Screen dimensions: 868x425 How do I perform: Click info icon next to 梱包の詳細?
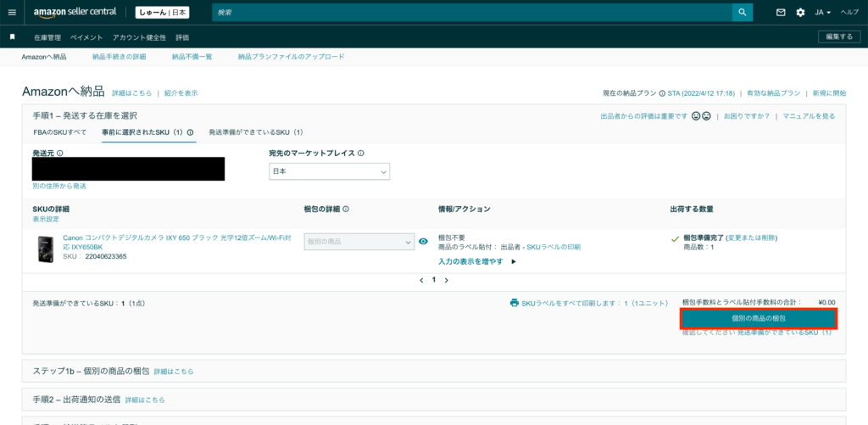346,210
